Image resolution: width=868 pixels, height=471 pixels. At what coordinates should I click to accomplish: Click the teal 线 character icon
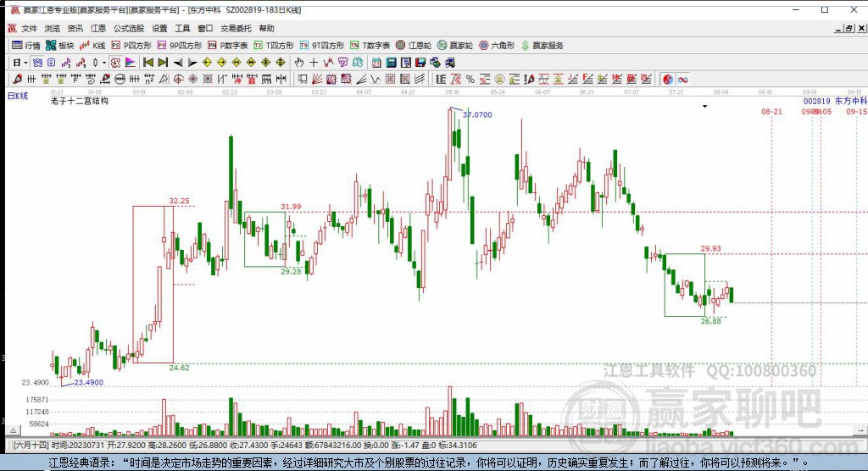pos(358,63)
